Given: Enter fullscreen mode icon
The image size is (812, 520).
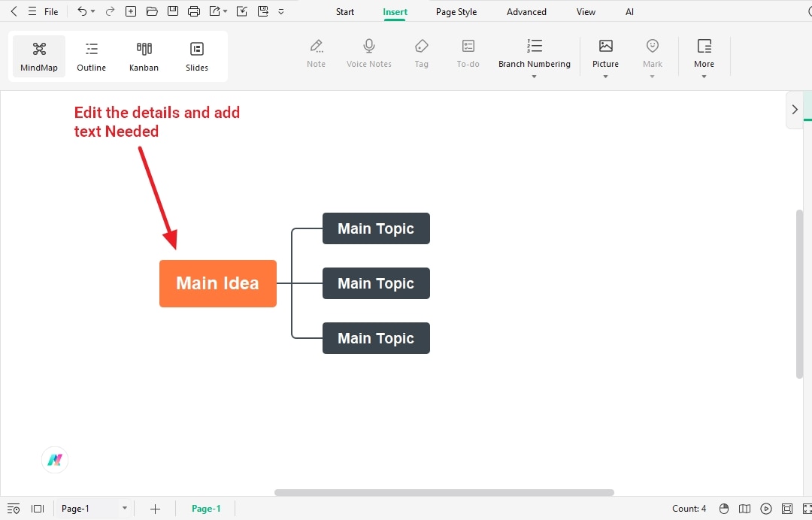Looking at the screenshot, I should pos(807,509).
